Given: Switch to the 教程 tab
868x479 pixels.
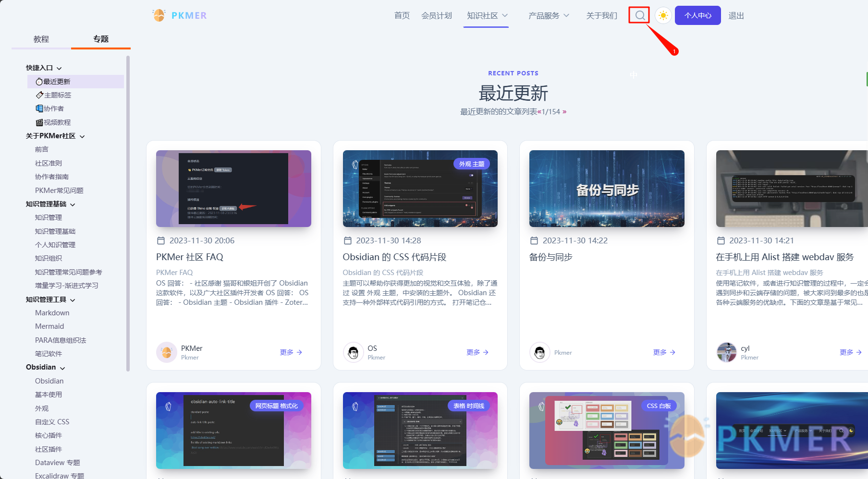Looking at the screenshot, I should pos(41,39).
